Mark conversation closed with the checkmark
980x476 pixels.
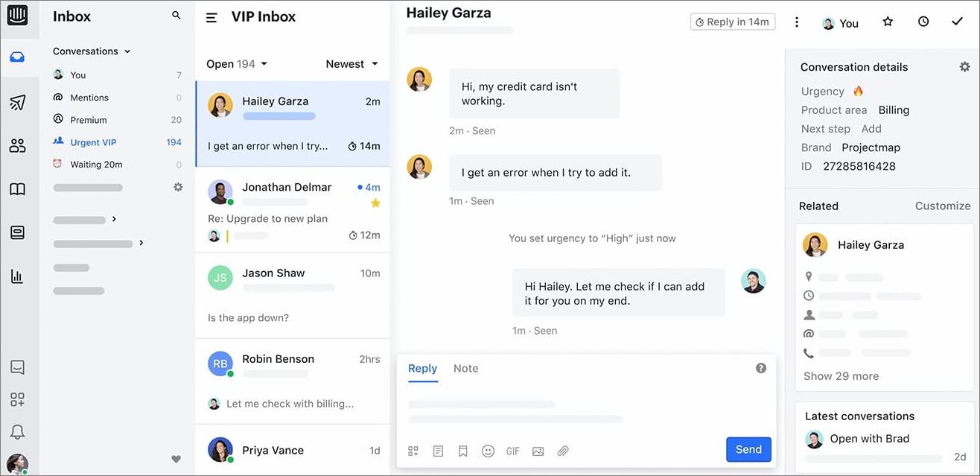[x=958, y=22]
